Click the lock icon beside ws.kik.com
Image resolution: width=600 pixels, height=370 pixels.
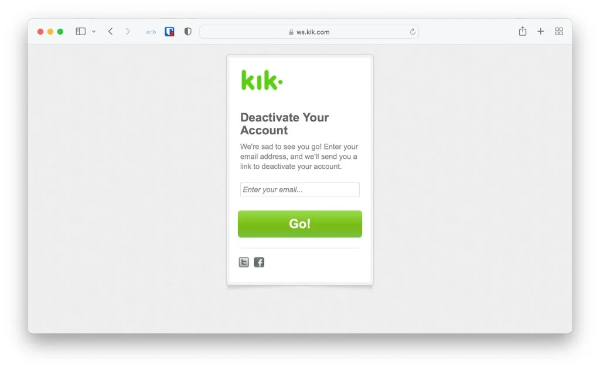pos(291,32)
